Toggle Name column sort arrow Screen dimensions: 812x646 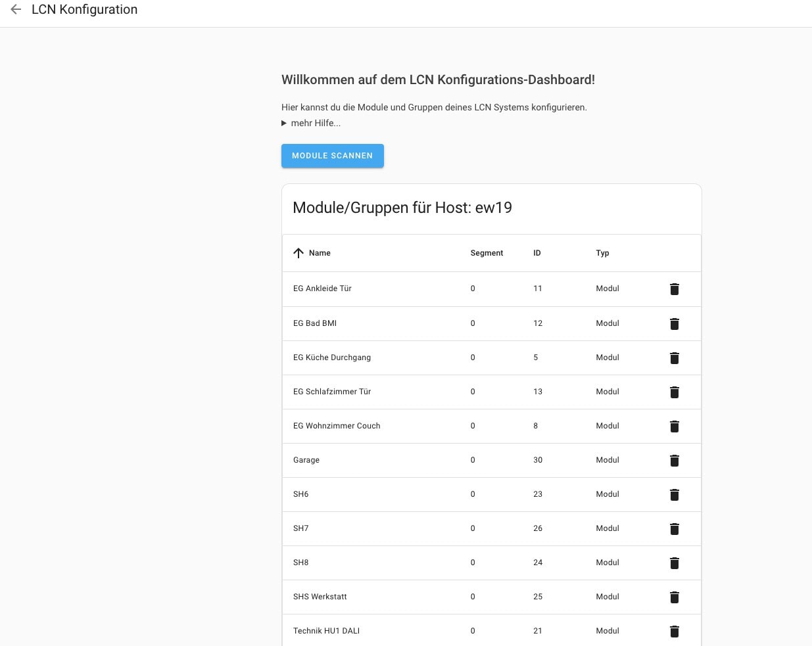tap(299, 253)
